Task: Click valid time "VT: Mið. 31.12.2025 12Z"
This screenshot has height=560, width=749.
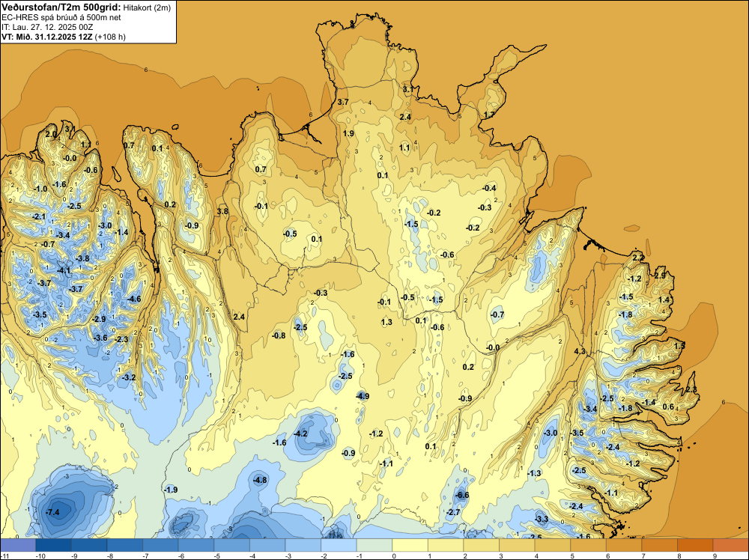Action: (46, 37)
